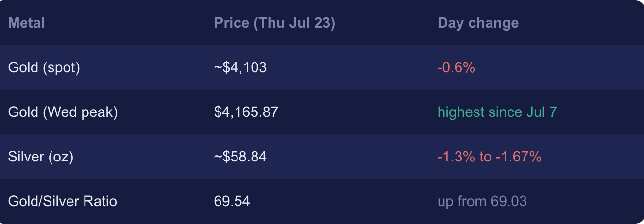
Task: Click the up from 69.03 text
Action: [482, 201]
